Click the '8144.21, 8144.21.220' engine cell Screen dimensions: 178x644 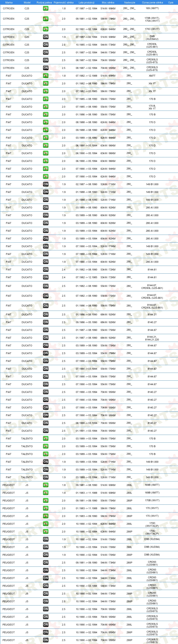152,338
